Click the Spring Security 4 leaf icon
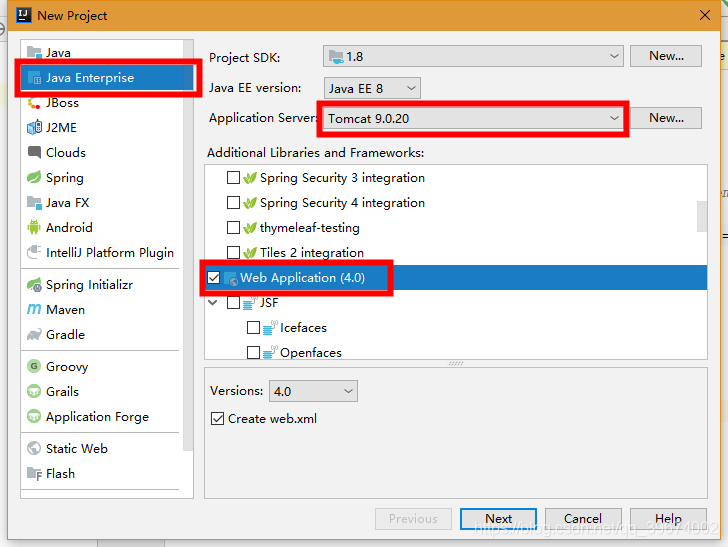728x547 pixels. coord(250,203)
